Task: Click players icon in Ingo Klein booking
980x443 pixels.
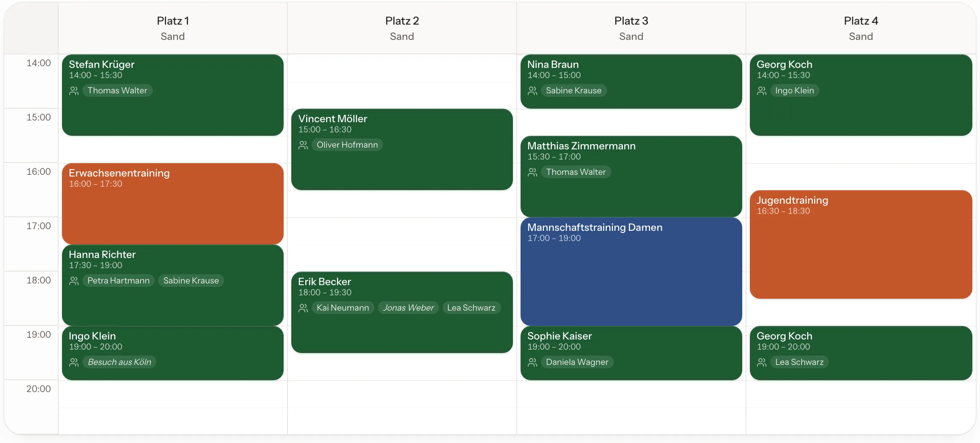Action: pyautogui.click(x=74, y=362)
